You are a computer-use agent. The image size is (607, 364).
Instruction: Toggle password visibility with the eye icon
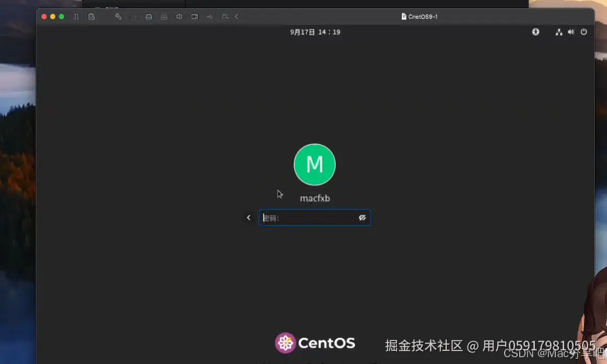click(363, 218)
